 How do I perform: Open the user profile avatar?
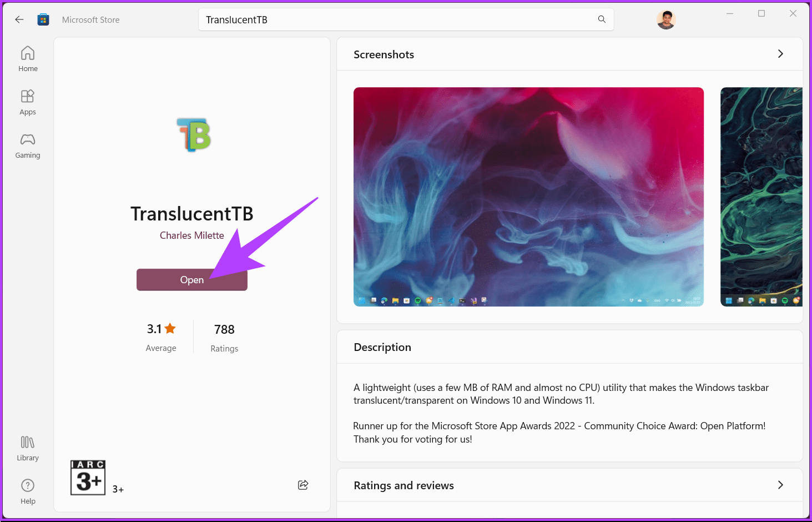point(666,20)
